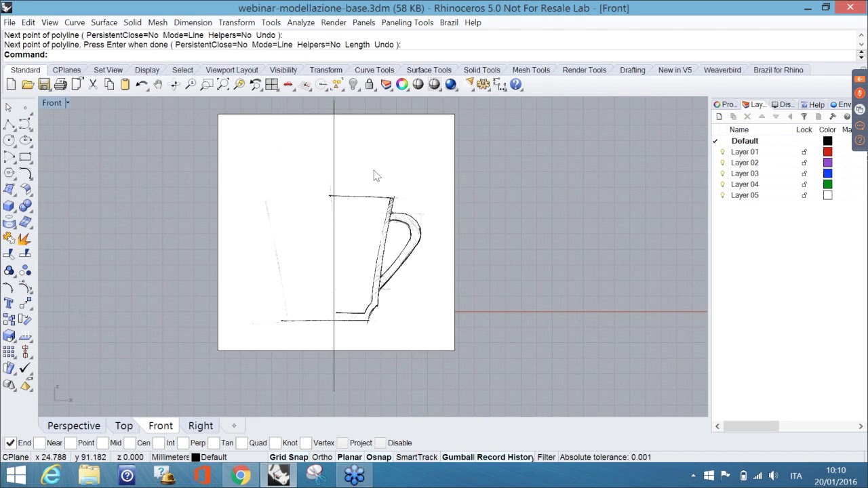The width and height of the screenshot is (868, 488).
Task: Click the Zoom Extents icon
Action: pos(223,85)
